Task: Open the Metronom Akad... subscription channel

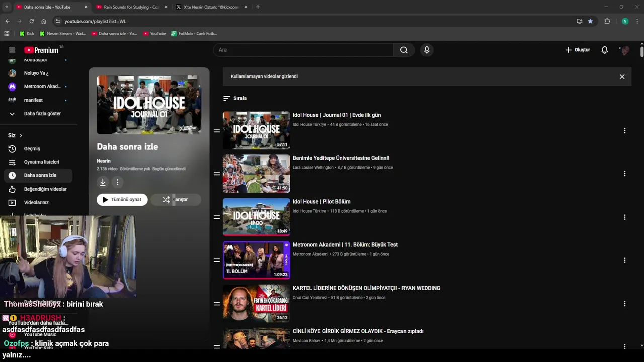Action: 39,86
